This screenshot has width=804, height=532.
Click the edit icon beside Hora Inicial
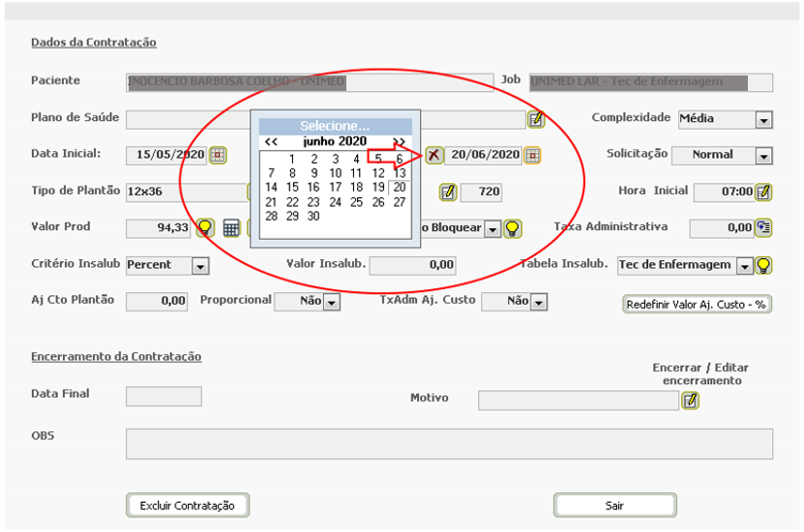point(763,192)
